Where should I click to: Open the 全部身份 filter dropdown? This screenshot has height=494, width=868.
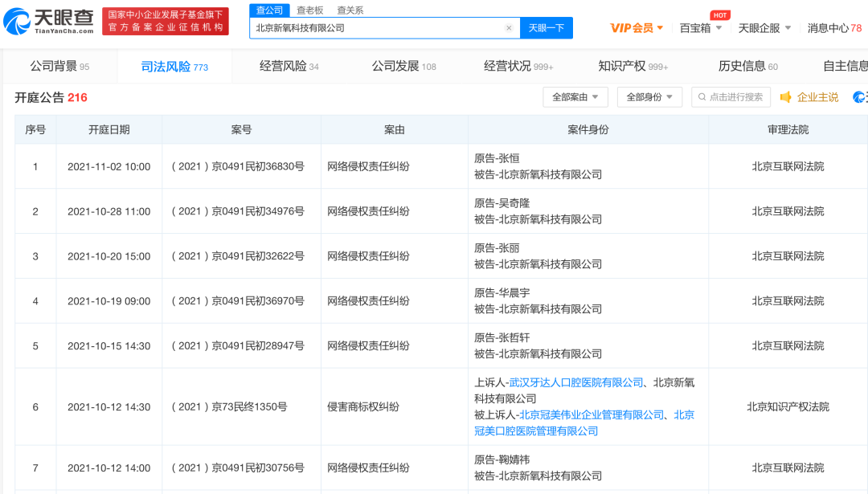coord(648,96)
